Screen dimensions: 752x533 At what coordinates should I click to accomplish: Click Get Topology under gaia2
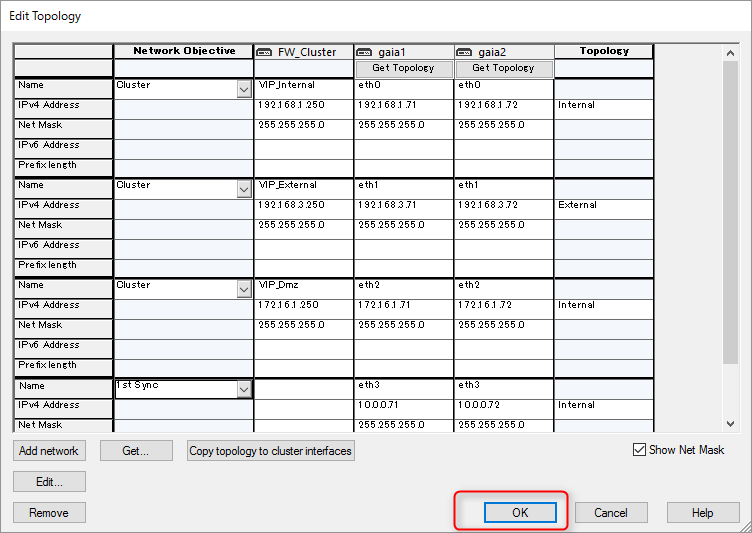pos(504,68)
